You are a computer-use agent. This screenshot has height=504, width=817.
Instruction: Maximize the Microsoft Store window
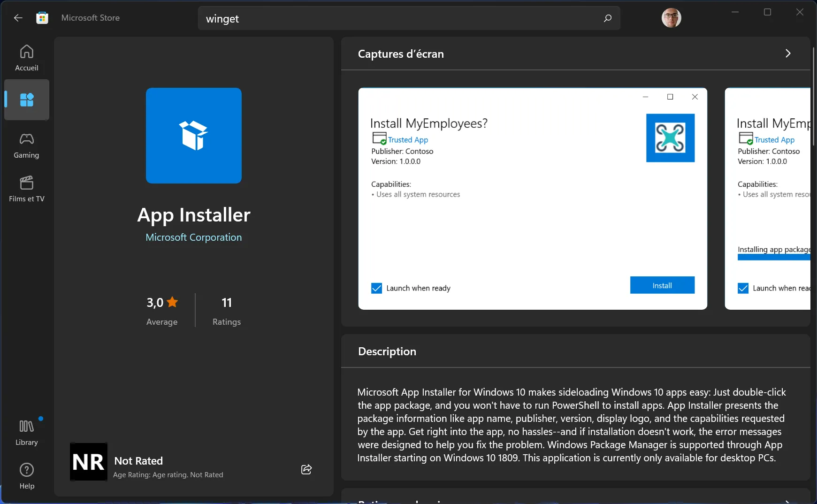coord(767,12)
